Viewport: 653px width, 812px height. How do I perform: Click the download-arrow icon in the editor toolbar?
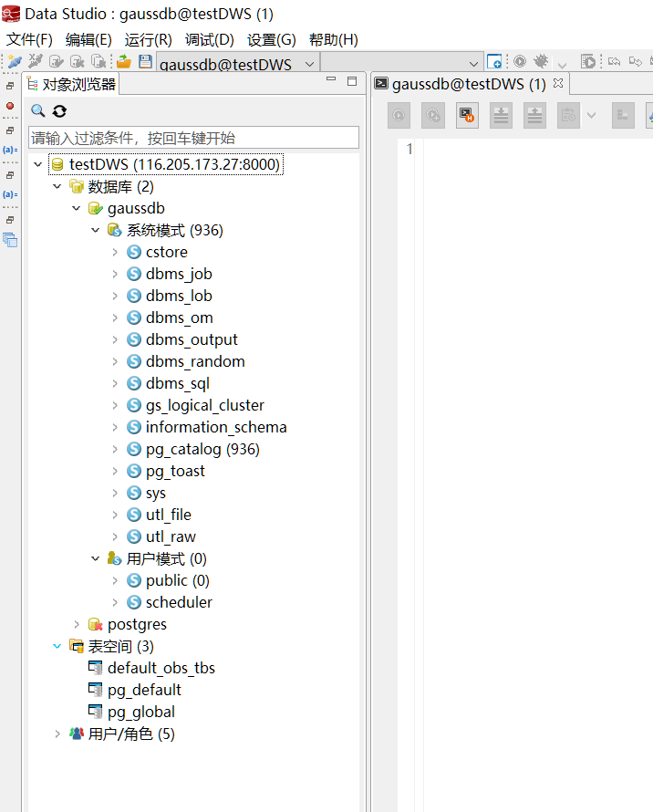coord(501,115)
